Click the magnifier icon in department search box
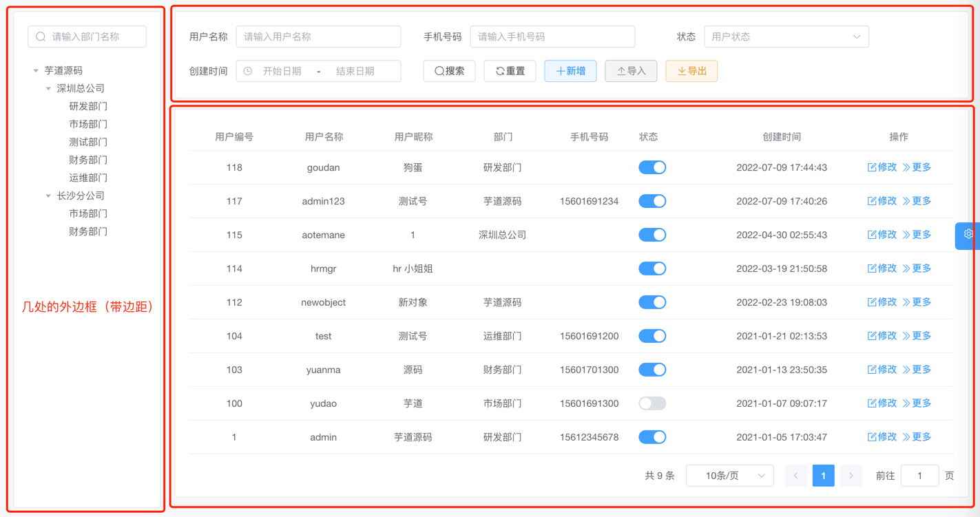Image resolution: width=980 pixels, height=517 pixels. pos(40,36)
